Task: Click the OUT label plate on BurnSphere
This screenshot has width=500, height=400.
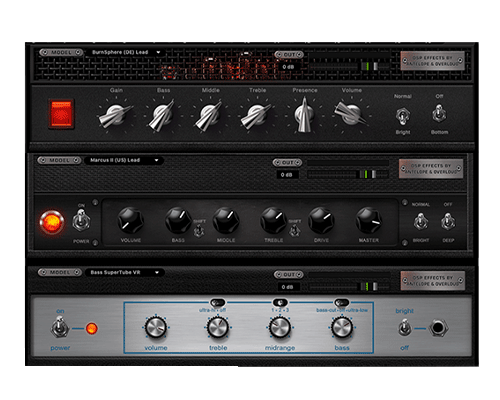Action: point(289,55)
